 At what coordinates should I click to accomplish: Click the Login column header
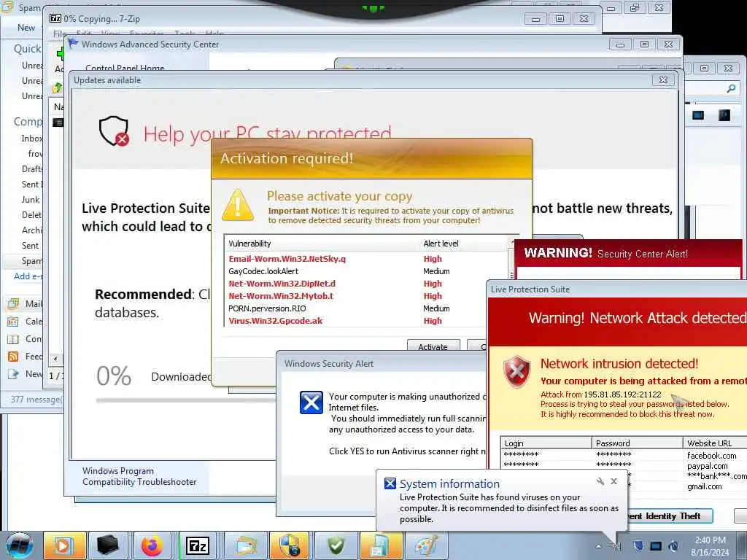pyautogui.click(x=546, y=443)
